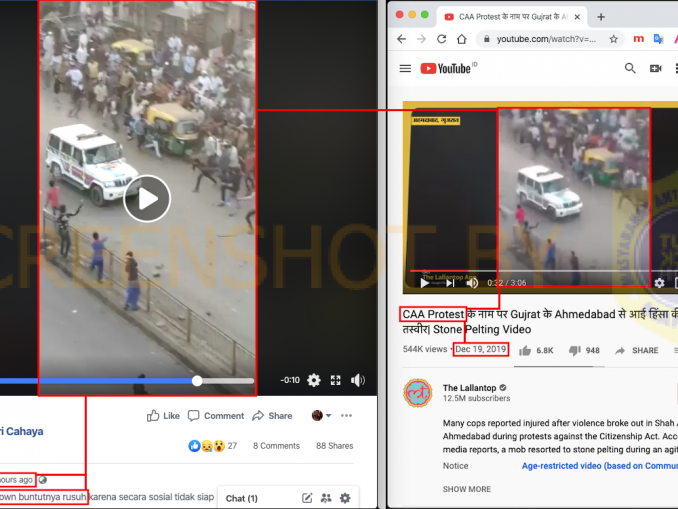Compose new message icon in Chat bar
Screen dimensions: 678x509
(x=307, y=498)
